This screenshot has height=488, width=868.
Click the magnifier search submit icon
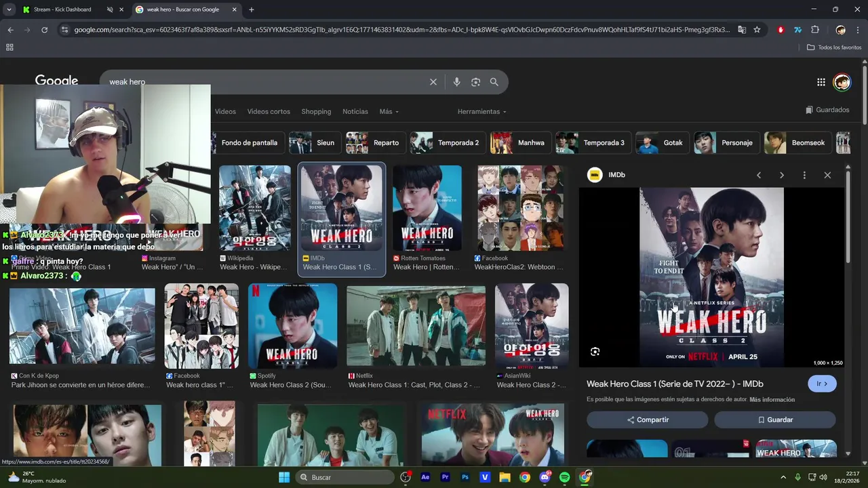pos(494,82)
